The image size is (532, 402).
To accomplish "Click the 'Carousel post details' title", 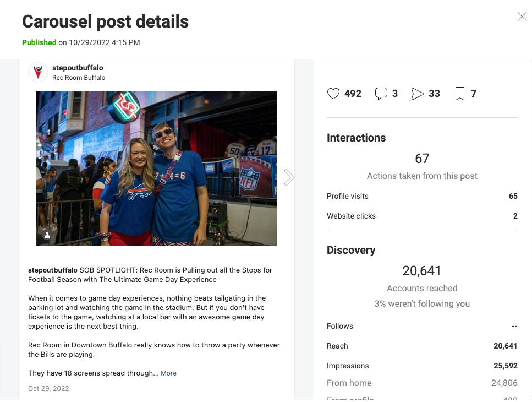I will [x=105, y=21].
